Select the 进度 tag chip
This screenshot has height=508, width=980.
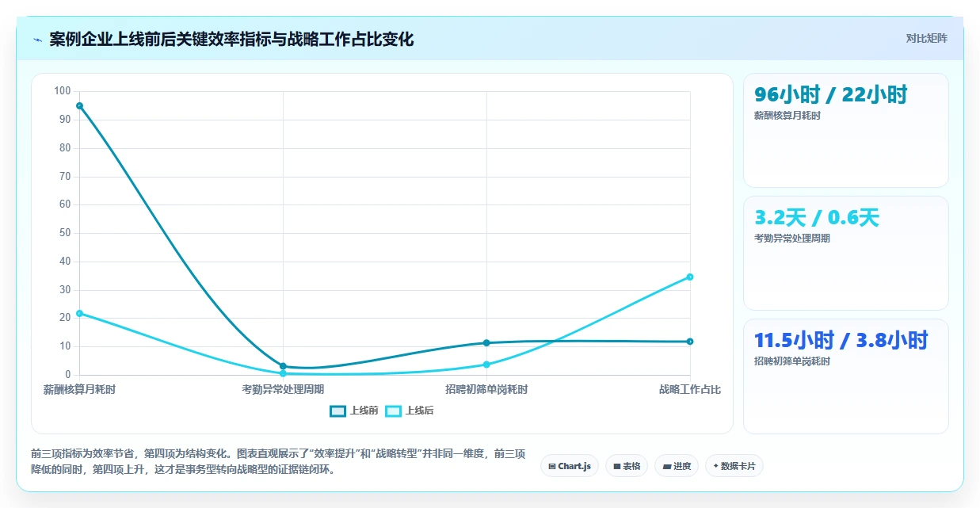coord(677,466)
